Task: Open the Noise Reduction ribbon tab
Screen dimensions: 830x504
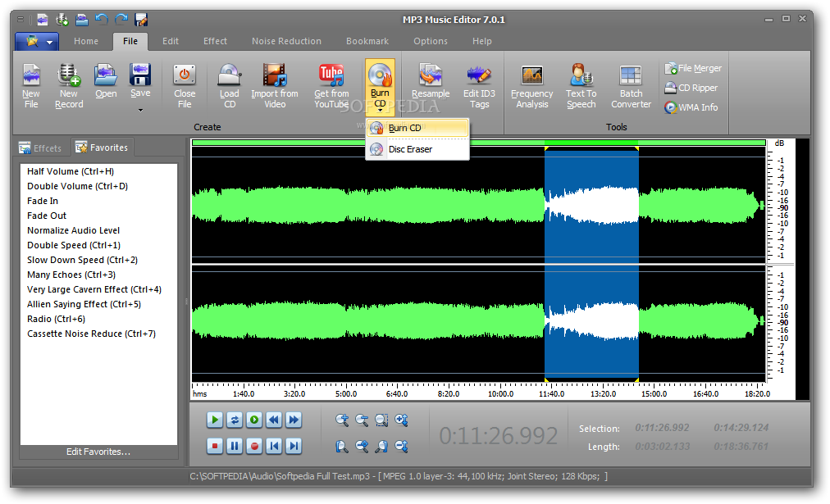Action: pyautogui.click(x=286, y=41)
